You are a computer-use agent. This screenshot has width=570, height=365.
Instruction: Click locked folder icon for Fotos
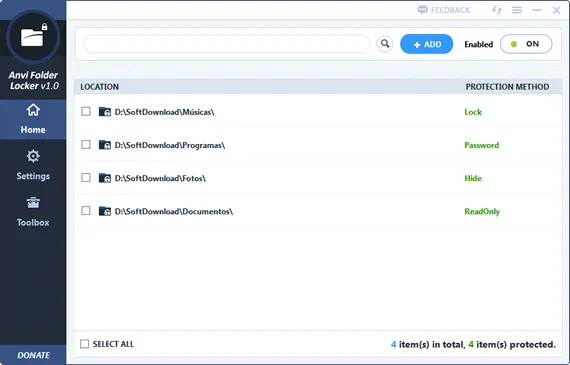(x=105, y=178)
